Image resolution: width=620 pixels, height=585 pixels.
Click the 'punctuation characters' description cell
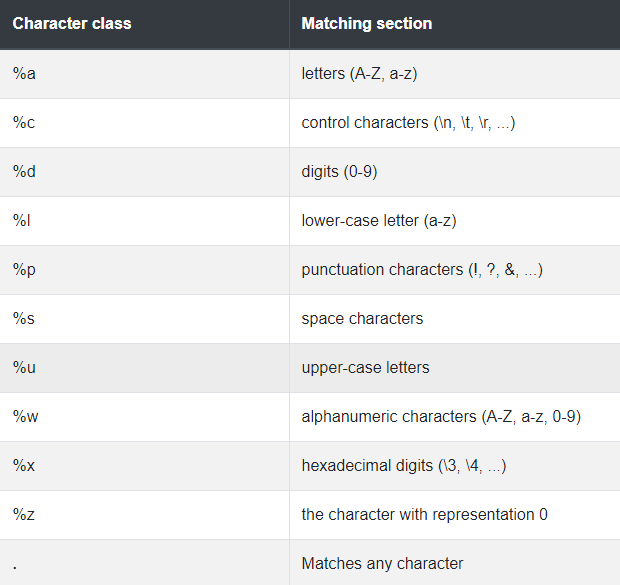pos(422,269)
